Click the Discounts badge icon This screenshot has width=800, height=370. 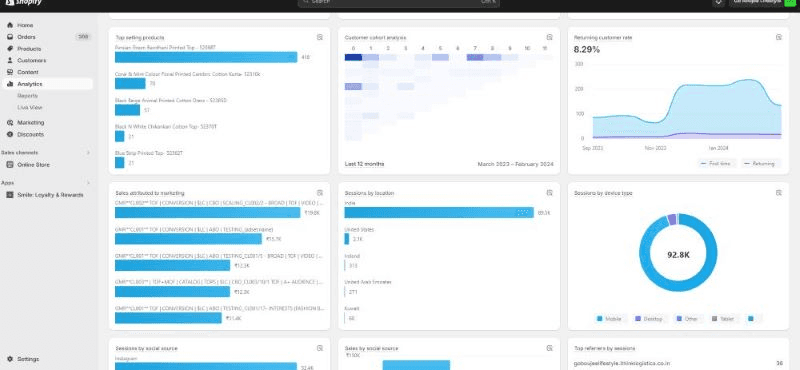[x=10, y=134]
